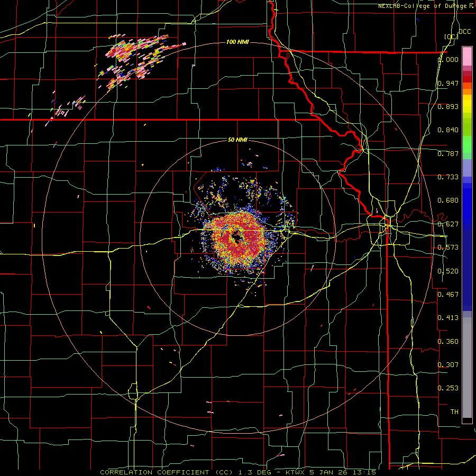Pick the pink top segment of color scale
Image resolution: width=476 pixels, height=476 pixels.
pyautogui.click(x=467, y=56)
